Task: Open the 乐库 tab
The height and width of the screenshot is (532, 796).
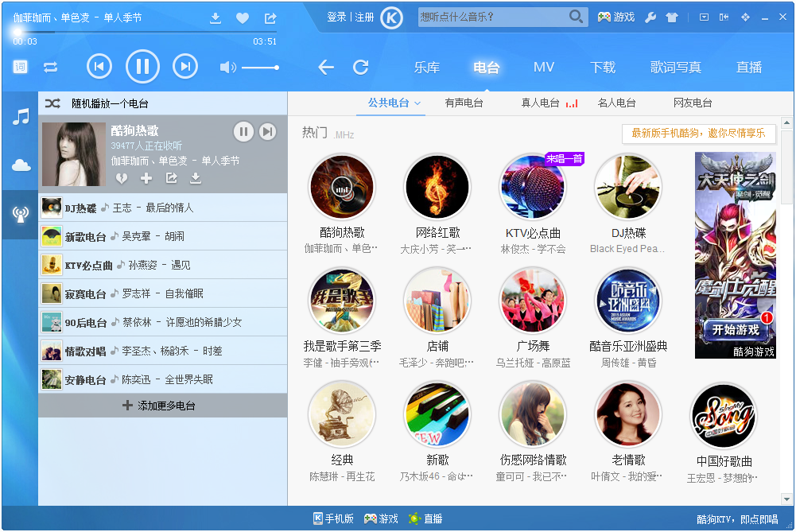Action: tap(426, 68)
